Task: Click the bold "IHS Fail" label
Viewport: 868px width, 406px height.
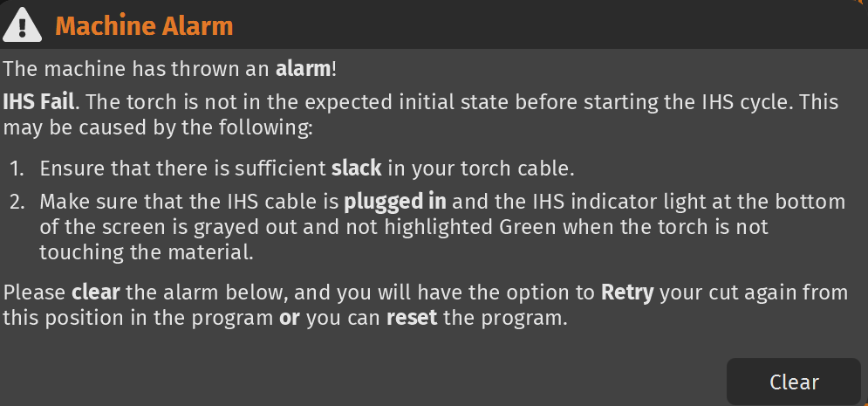Action: click(x=39, y=102)
